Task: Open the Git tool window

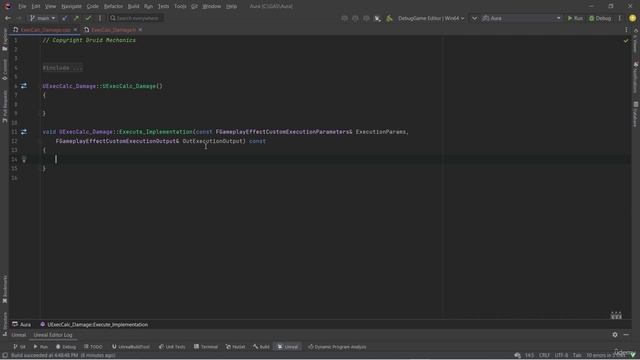Action: [19, 347]
